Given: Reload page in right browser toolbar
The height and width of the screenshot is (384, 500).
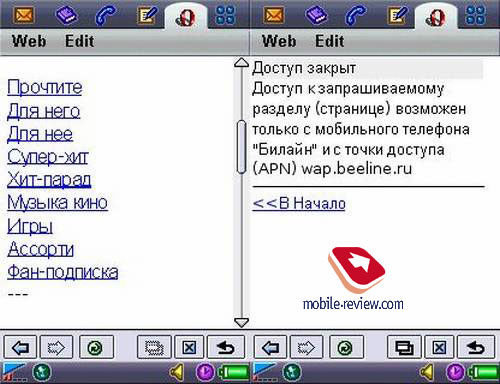Looking at the screenshot, I should 346,347.
